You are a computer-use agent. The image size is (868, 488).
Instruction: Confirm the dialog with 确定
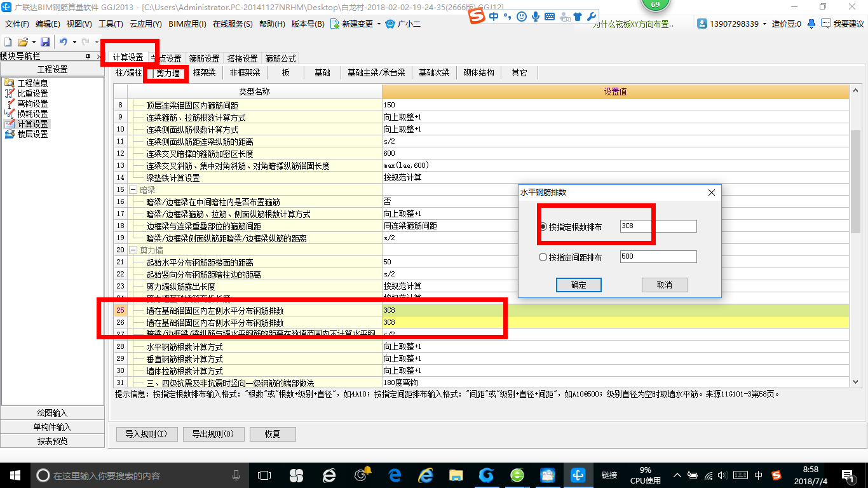(x=578, y=285)
